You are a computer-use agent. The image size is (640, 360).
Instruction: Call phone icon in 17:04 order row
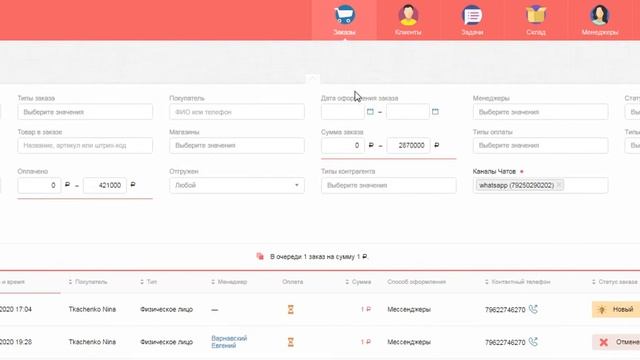pyautogui.click(x=533, y=309)
